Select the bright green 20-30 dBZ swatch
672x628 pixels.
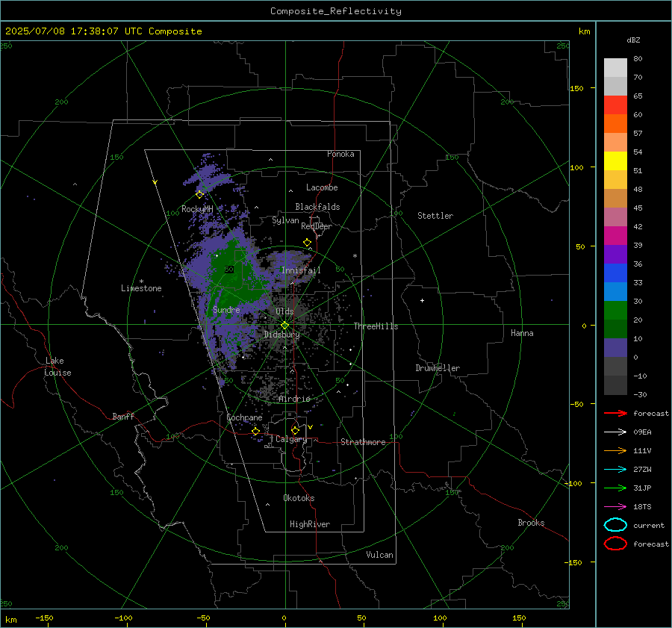(615, 310)
